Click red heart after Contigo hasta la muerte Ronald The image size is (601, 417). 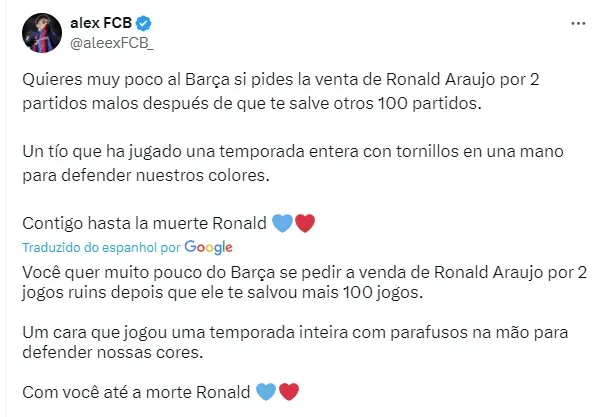click(305, 223)
